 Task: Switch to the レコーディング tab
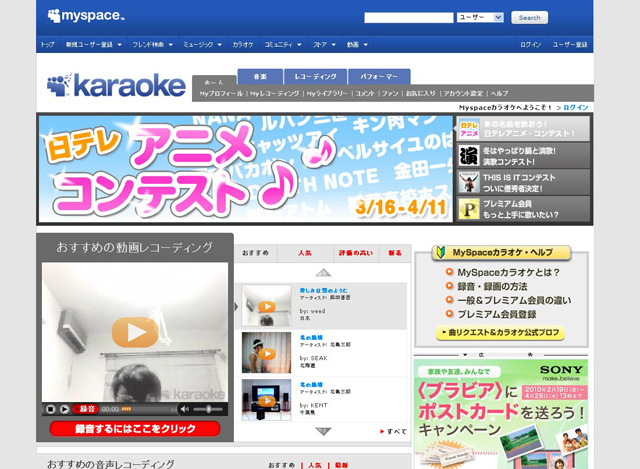tap(316, 76)
